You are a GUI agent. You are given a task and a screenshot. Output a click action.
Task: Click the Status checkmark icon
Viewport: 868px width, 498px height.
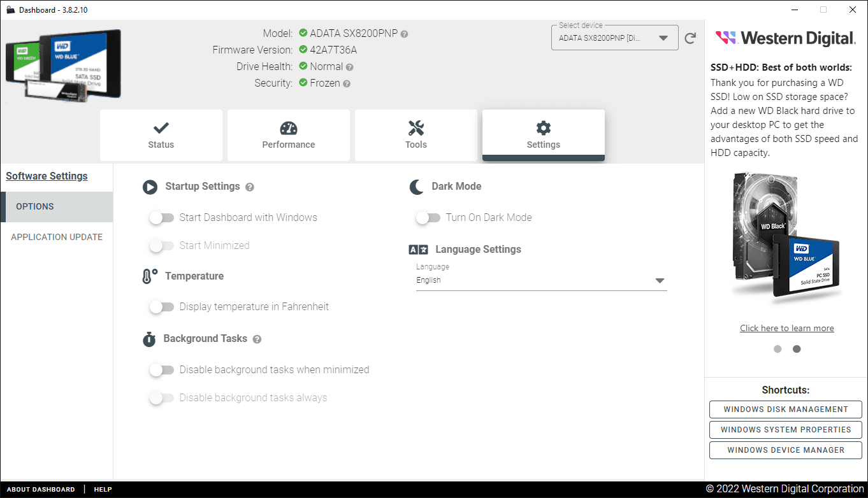(161, 128)
